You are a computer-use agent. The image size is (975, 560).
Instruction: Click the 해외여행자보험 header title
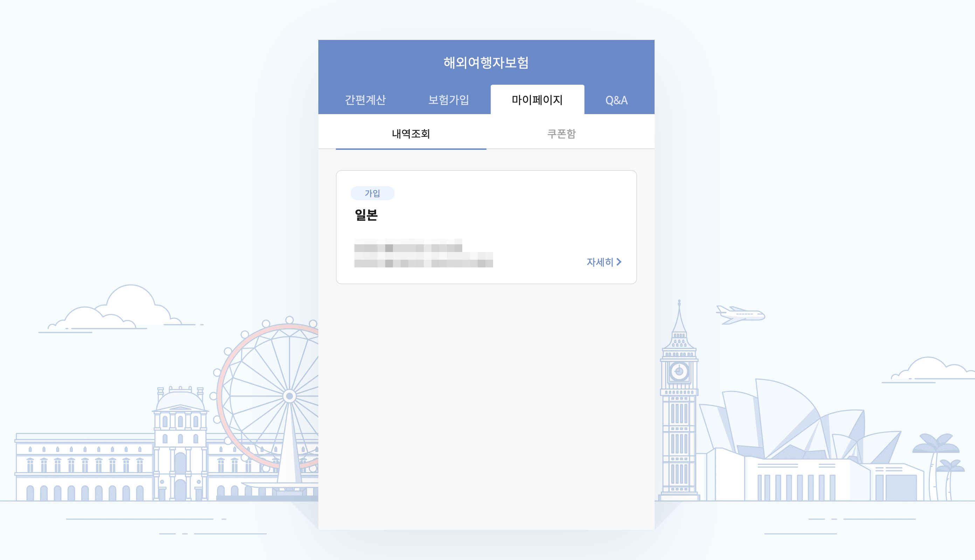click(x=486, y=62)
